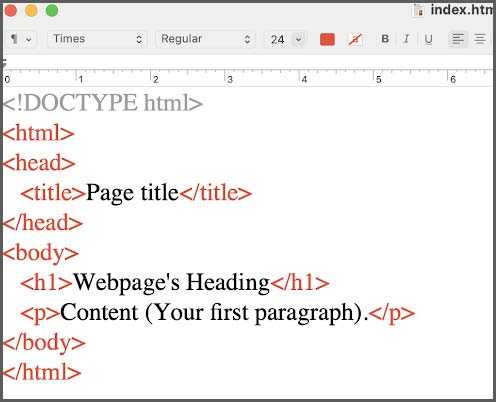Click the closing </p> tag
This screenshot has height=402, width=496.
tap(392, 313)
